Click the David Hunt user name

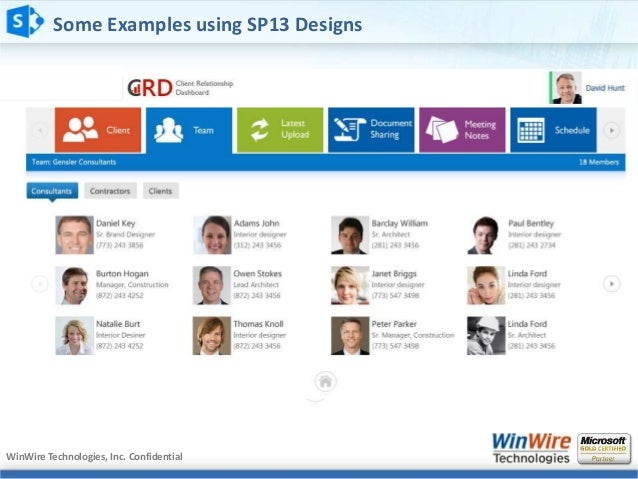[605, 88]
